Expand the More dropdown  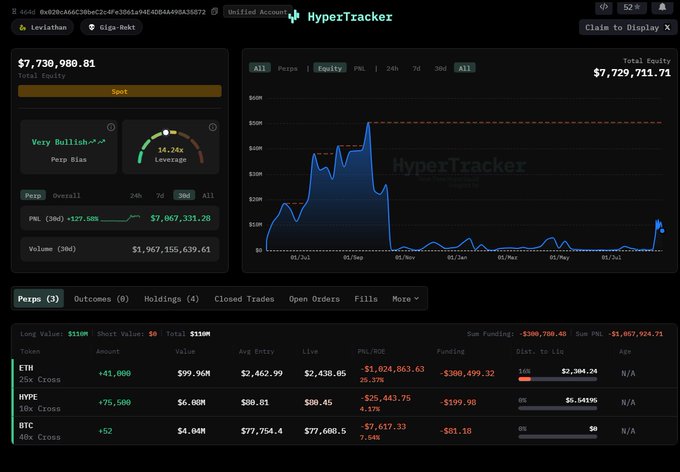click(x=405, y=299)
